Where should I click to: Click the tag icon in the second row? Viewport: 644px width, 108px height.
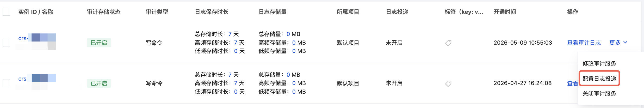click(x=448, y=83)
